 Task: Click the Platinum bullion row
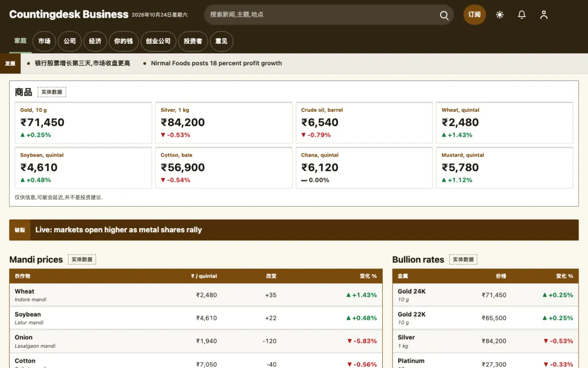(486, 361)
